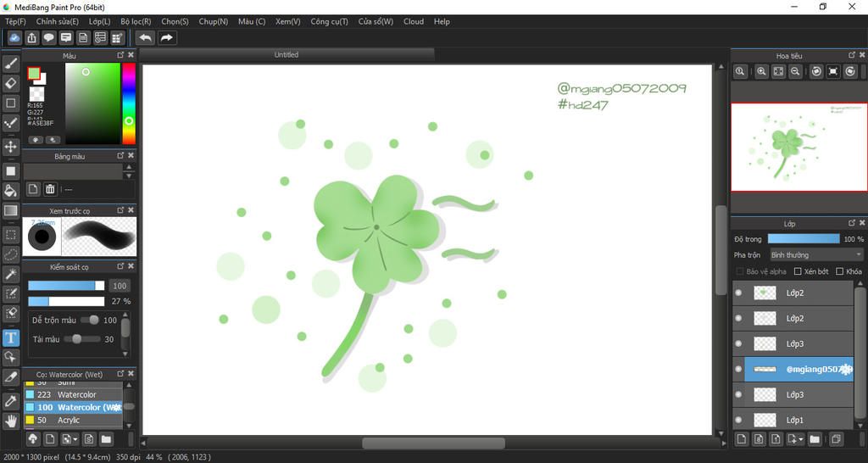Select the Magic Wand tool
The height and width of the screenshot is (463, 868).
tap(10, 274)
